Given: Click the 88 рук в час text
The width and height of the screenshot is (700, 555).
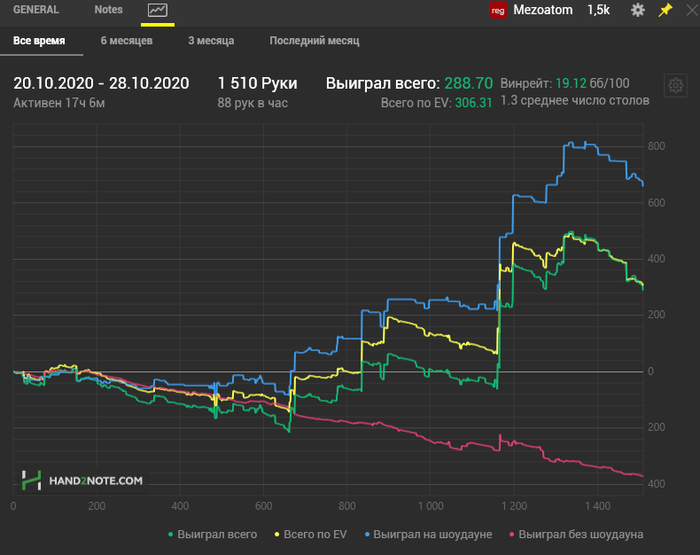Looking at the screenshot, I should 253,103.
